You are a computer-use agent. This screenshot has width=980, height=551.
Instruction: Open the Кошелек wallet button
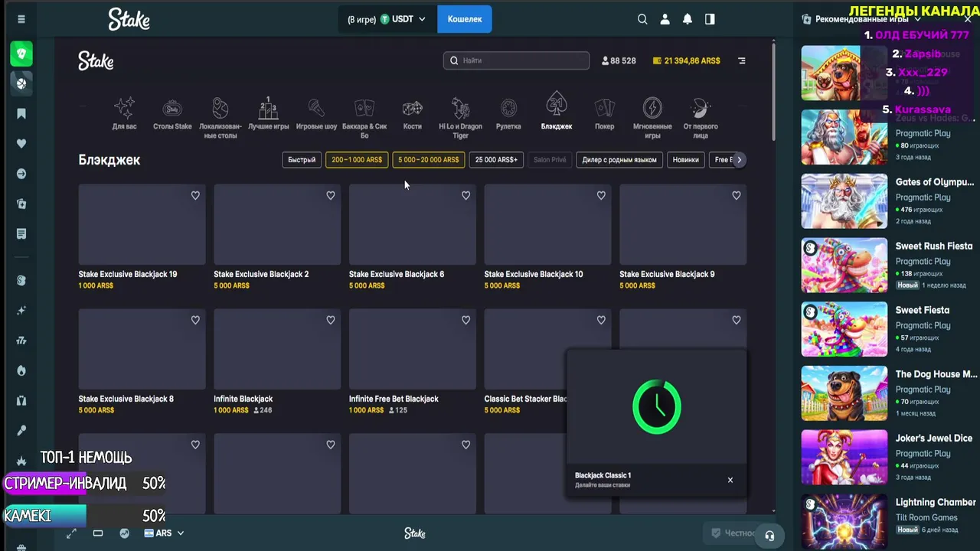465,19
